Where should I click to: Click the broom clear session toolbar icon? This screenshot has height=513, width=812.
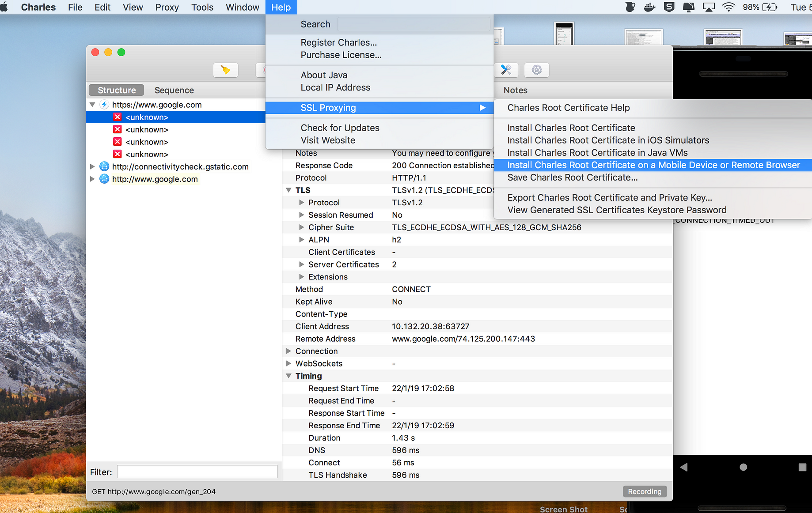(225, 70)
